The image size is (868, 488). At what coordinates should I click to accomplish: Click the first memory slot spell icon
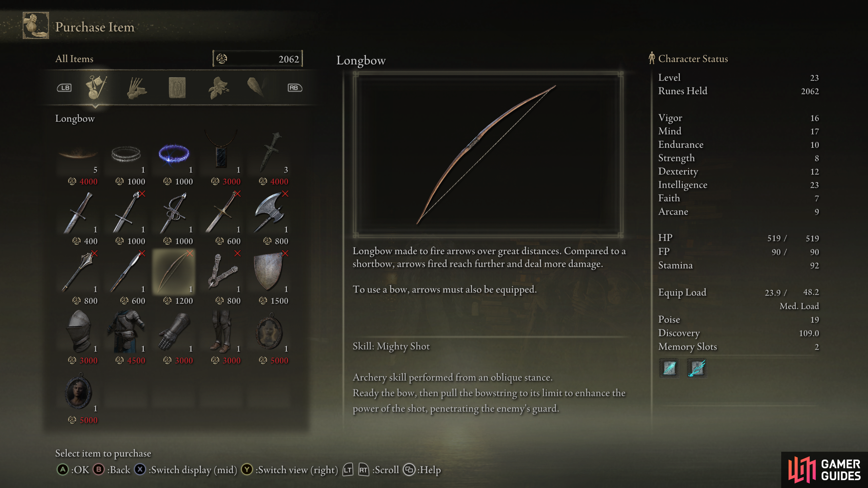click(669, 368)
